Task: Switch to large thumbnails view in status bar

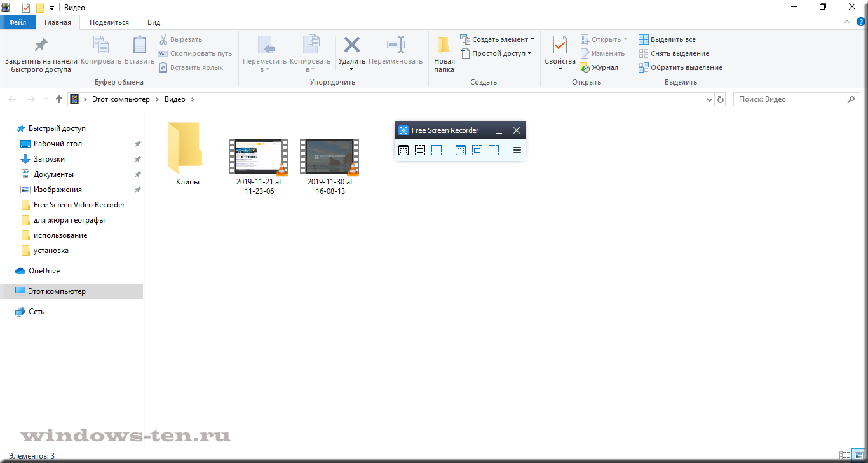Action: pos(859,455)
